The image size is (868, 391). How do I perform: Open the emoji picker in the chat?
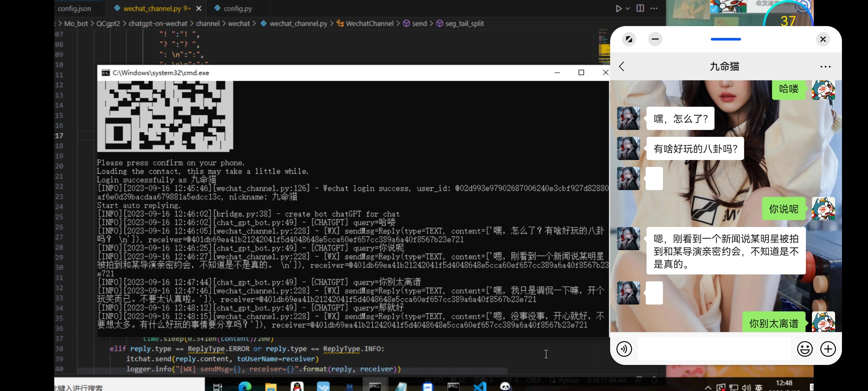805,349
